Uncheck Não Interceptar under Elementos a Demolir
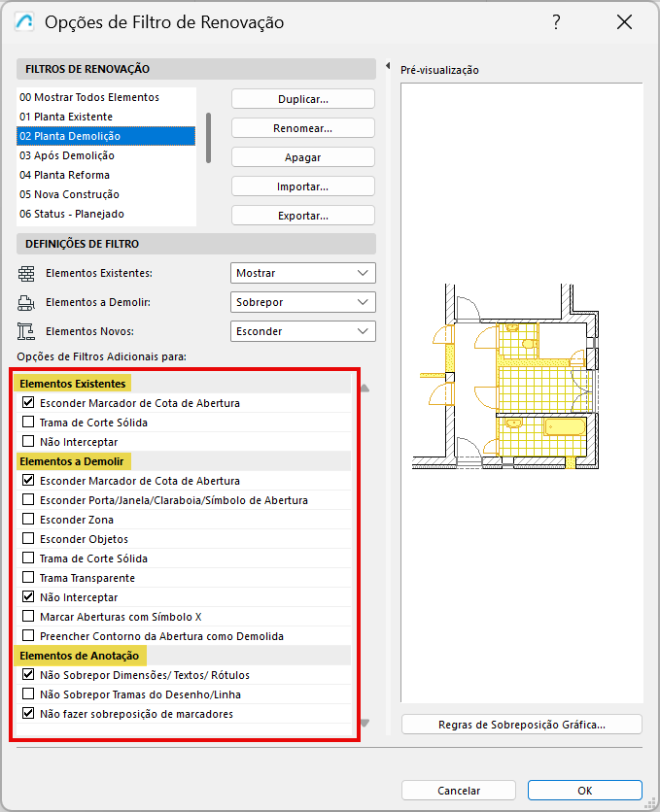This screenshot has width=660, height=812. point(28,596)
